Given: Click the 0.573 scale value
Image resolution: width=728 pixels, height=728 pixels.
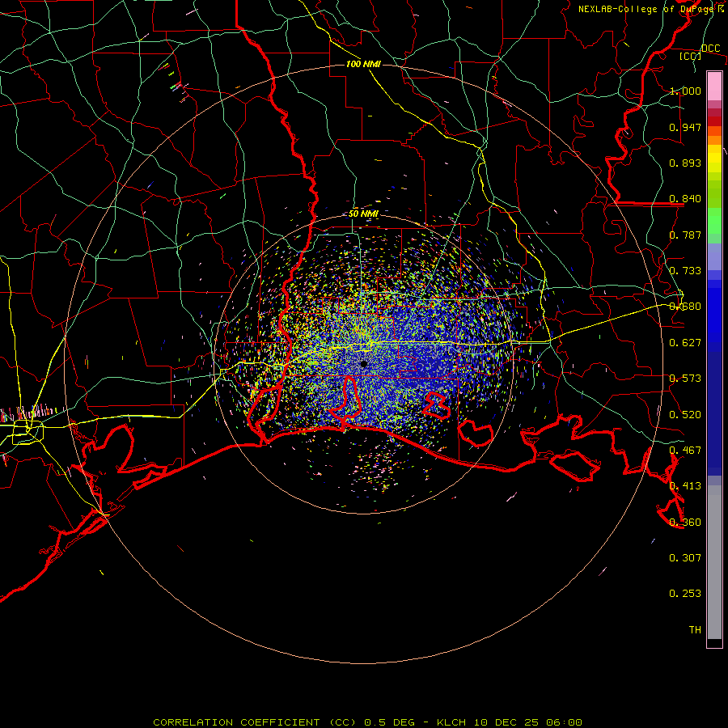Looking at the screenshot, I should pos(685,379).
